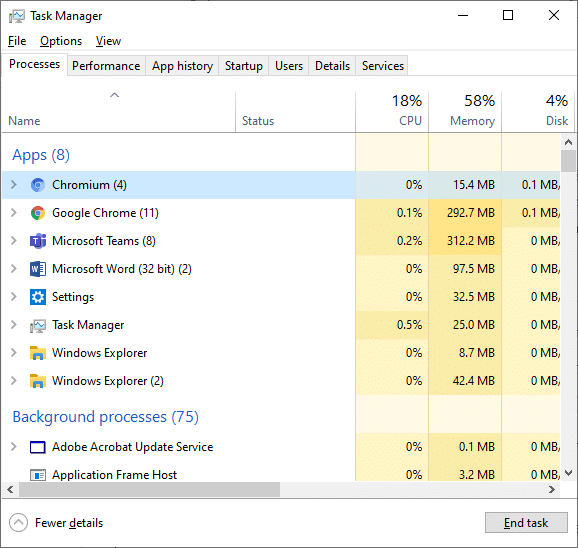Open the Options menu

[61, 41]
